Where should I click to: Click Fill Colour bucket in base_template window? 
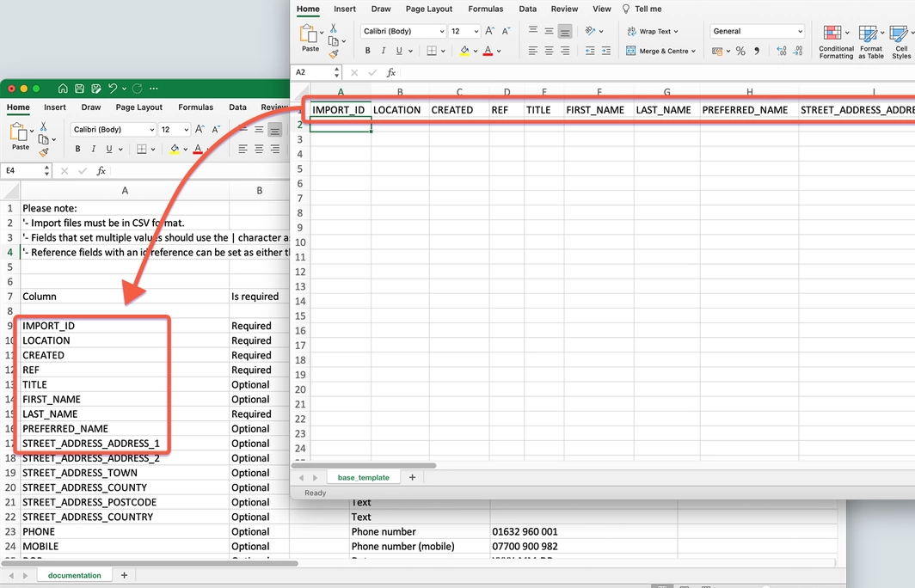point(464,51)
